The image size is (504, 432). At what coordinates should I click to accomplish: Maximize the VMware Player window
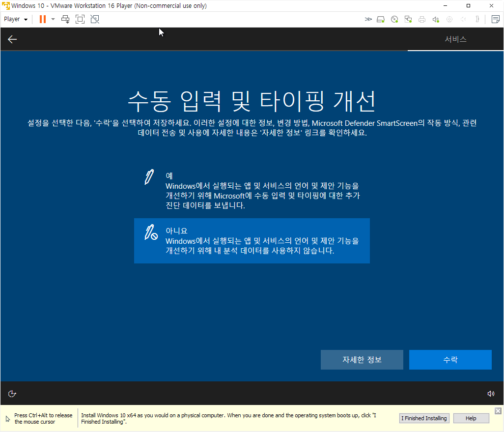(468, 6)
